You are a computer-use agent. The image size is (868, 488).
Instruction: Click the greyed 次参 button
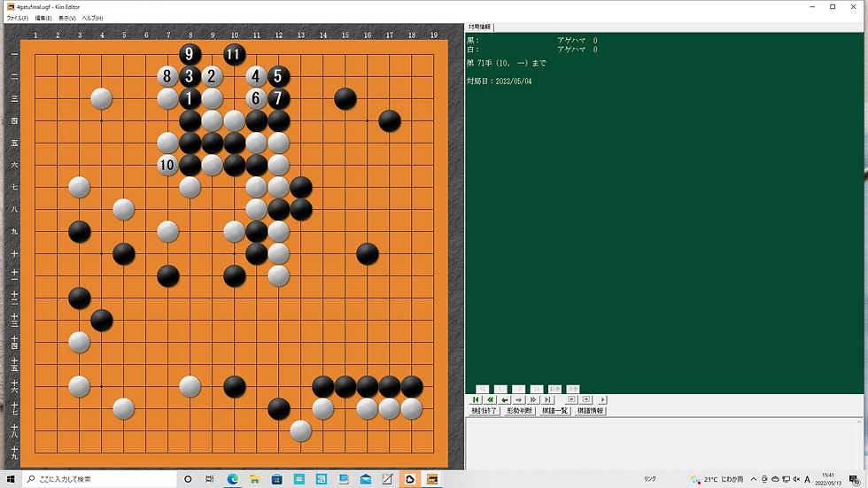coord(573,389)
